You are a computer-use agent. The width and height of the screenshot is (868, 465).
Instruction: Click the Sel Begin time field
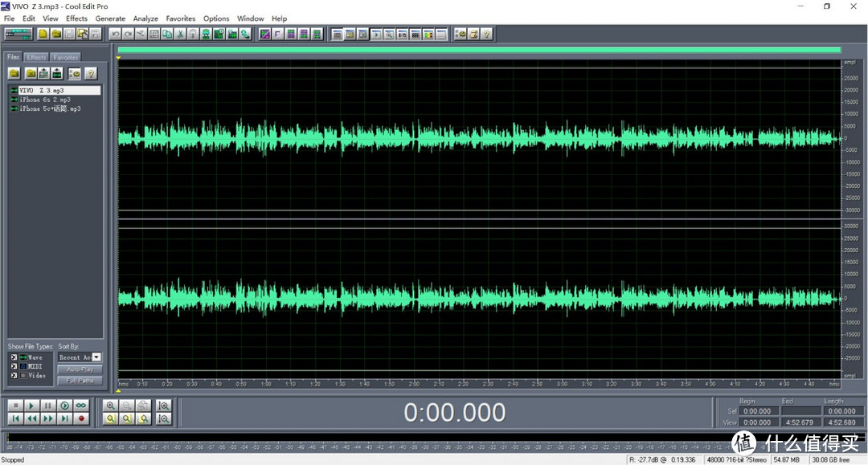(757, 411)
